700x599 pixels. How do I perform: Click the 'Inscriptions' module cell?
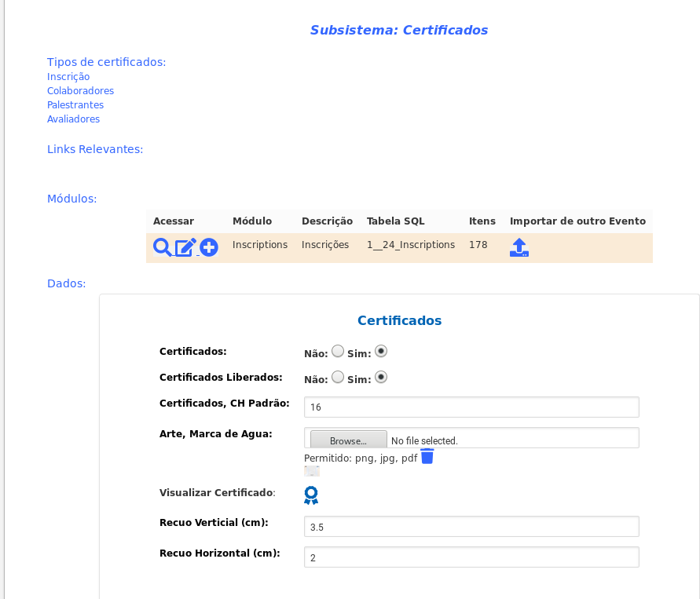260,245
